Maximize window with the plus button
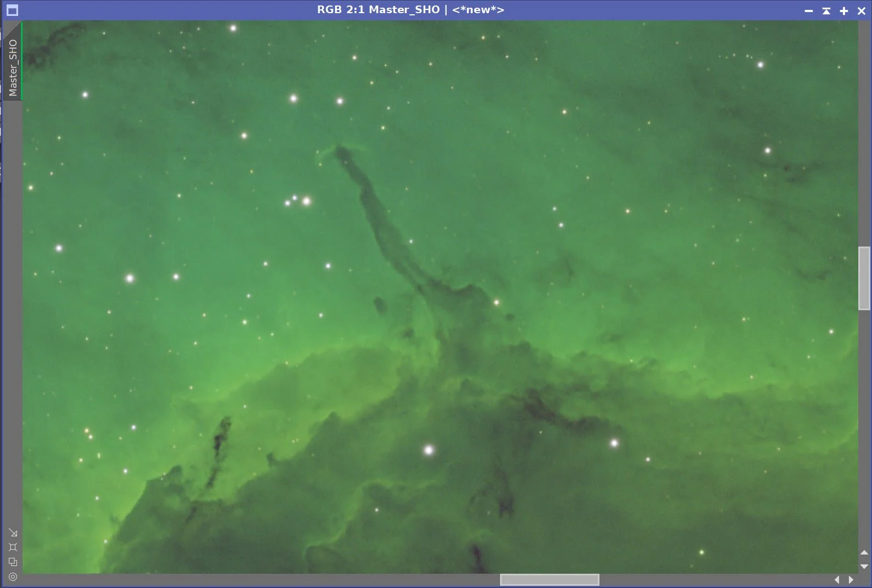This screenshot has height=588, width=872. click(x=844, y=11)
